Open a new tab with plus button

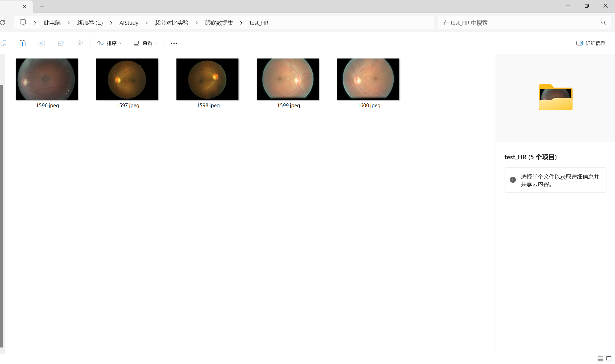click(x=42, y=7)
